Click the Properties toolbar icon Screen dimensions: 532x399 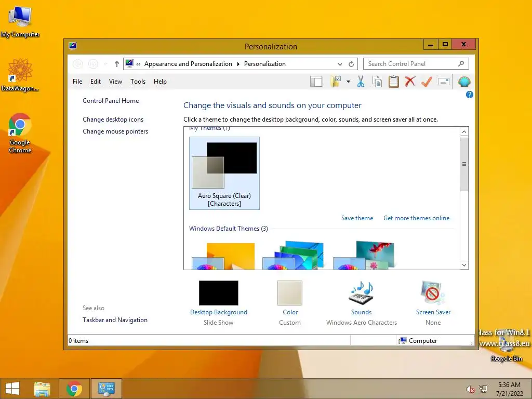[444, 82]
